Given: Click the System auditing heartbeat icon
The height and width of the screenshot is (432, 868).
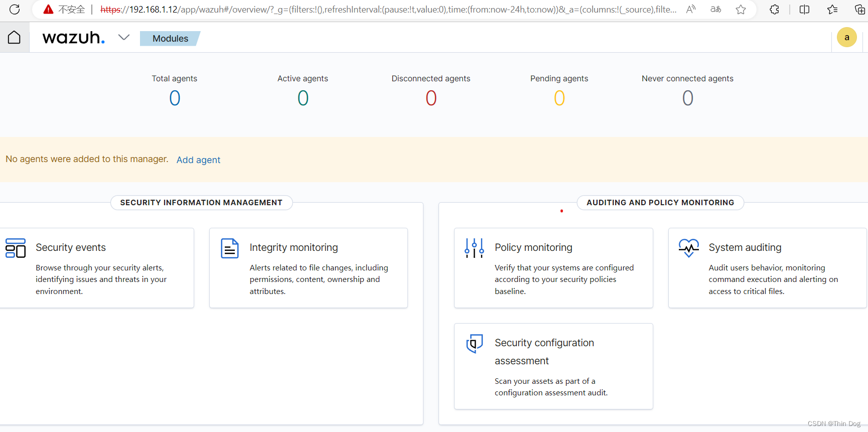Looking at the screenshot, I should pyautogui.click(x=689, y=248).
